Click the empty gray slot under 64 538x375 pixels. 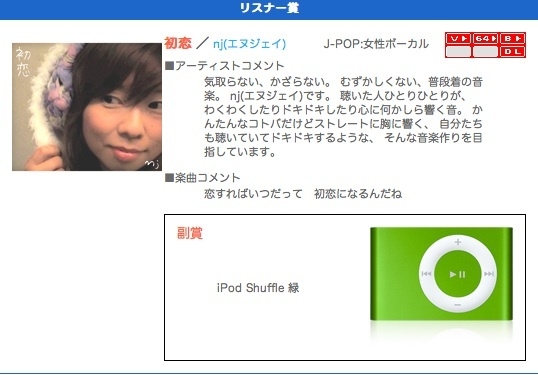coord(485,52)
